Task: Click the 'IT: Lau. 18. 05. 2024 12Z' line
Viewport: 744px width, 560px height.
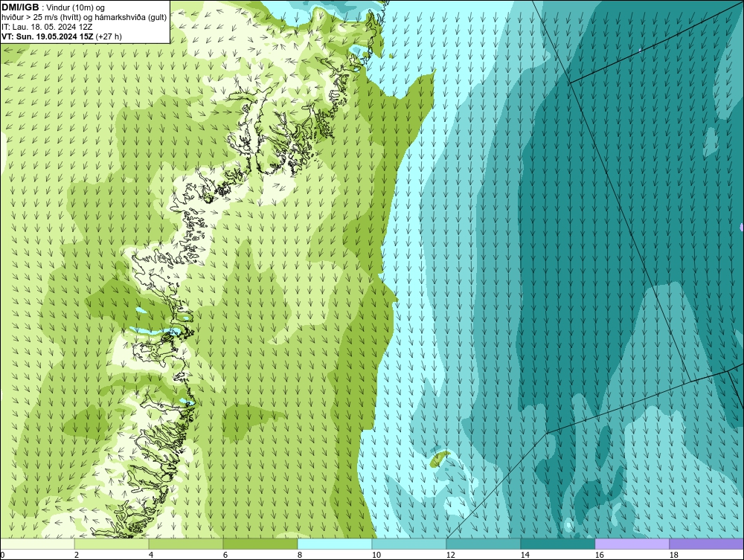Action: (47, 27)
